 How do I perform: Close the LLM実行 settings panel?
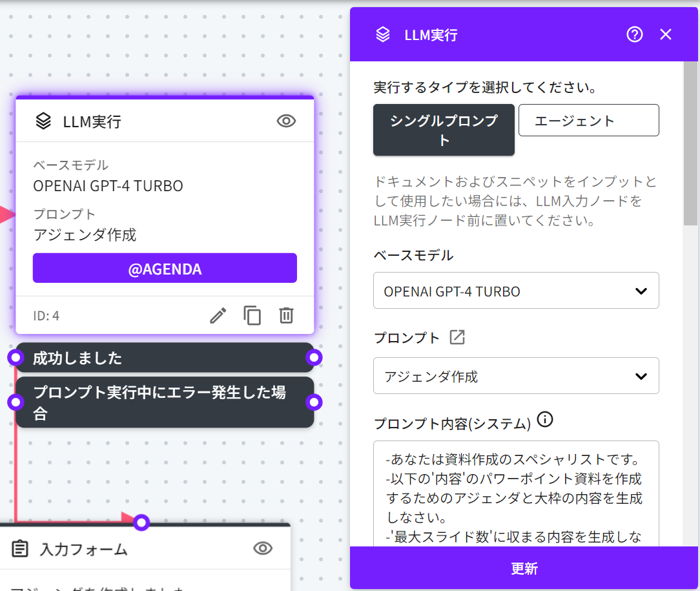pyautogui.click(x=666, y=35)
